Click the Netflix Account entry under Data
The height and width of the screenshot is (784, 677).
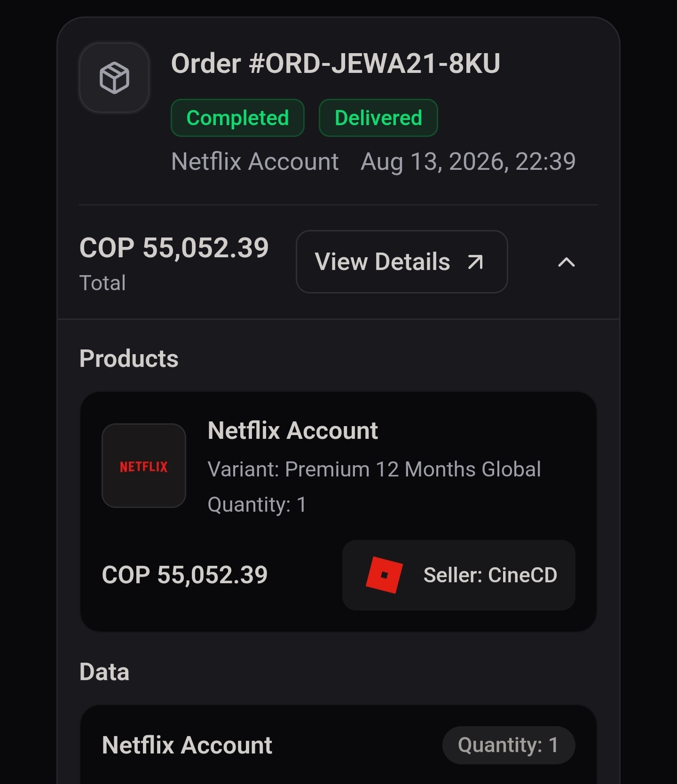[187, 745]
